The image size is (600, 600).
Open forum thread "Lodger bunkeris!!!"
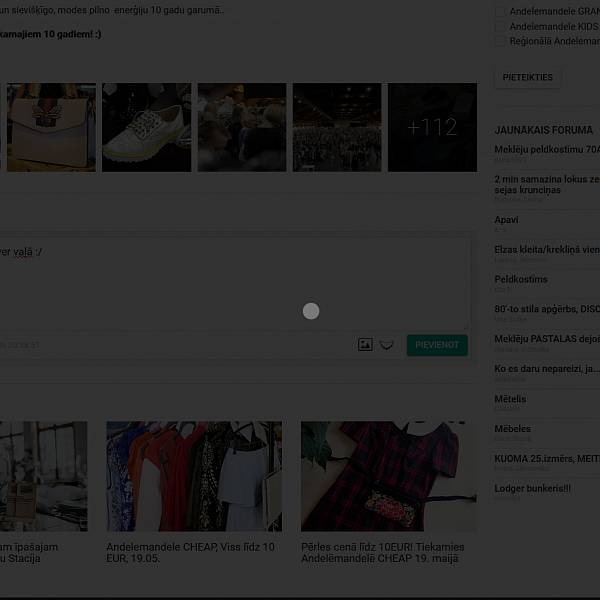click(533, 488)
